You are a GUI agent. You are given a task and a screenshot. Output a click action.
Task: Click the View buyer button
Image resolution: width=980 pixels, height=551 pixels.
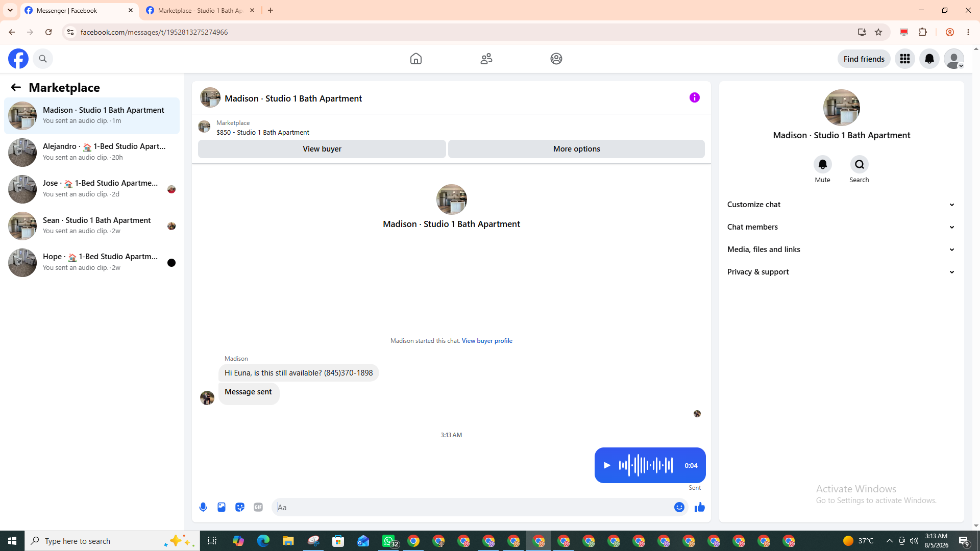322,149
